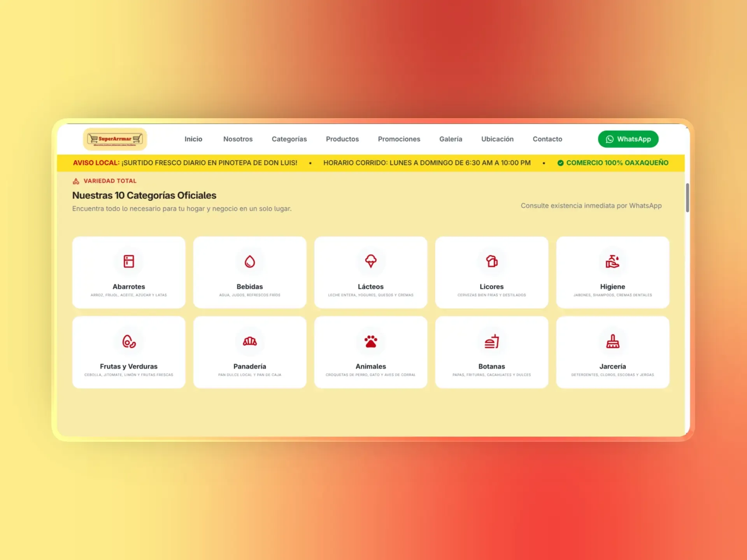Click the green WhatsApp button

(628, 139)
